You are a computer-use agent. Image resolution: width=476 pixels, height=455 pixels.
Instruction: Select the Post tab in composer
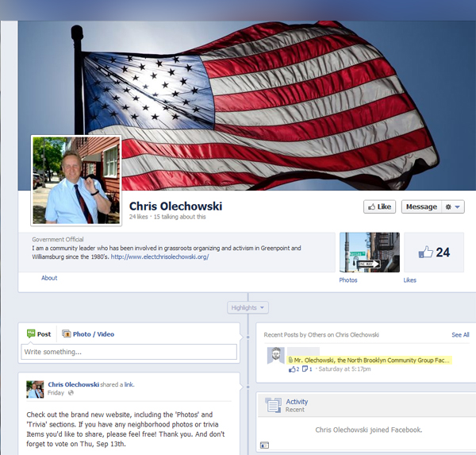(x=39, y=334)
